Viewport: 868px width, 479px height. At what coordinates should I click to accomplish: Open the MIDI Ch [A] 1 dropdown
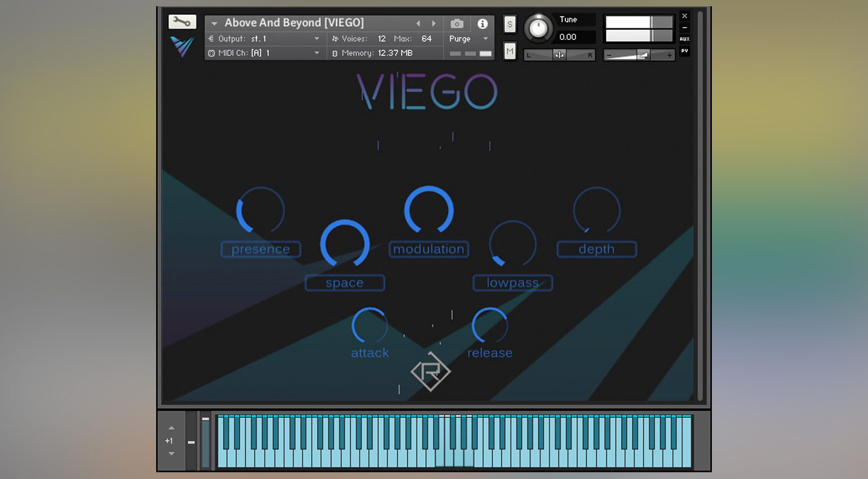(264, 52)
